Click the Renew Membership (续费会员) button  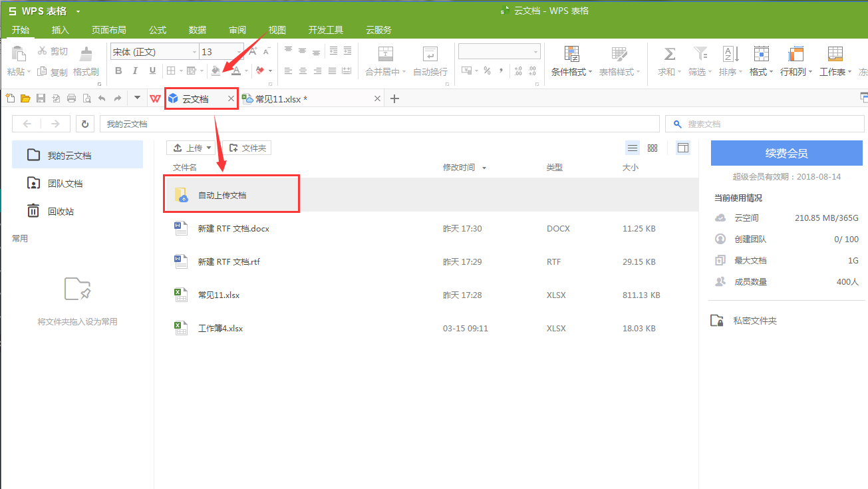[786, 154]
